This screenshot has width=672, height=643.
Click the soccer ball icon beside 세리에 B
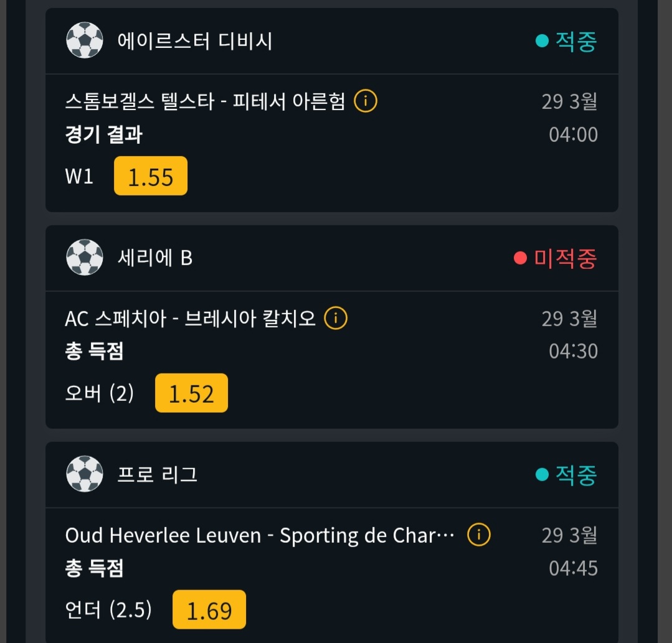[x=85, y=257]
